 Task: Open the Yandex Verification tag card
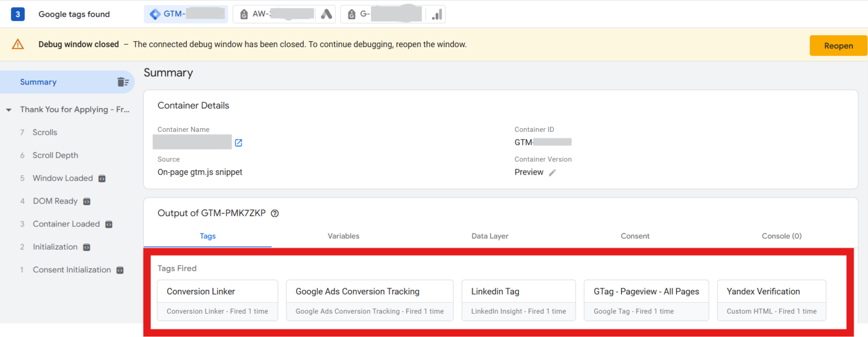click(x=771, y=300)
